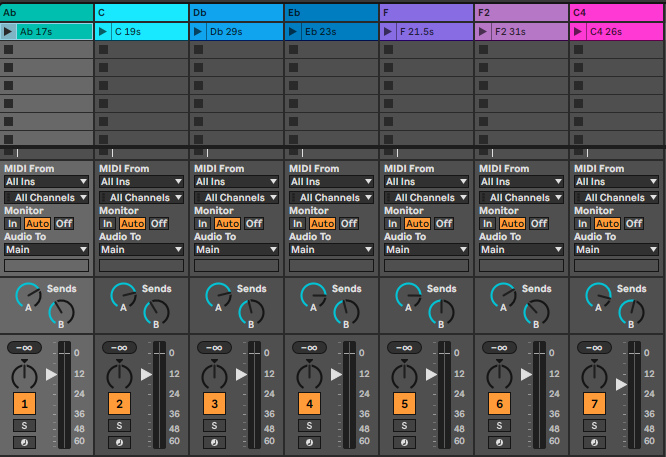Launch the Ab 17s clip
The height and width of the screenshot is (457, 666).
8,31
